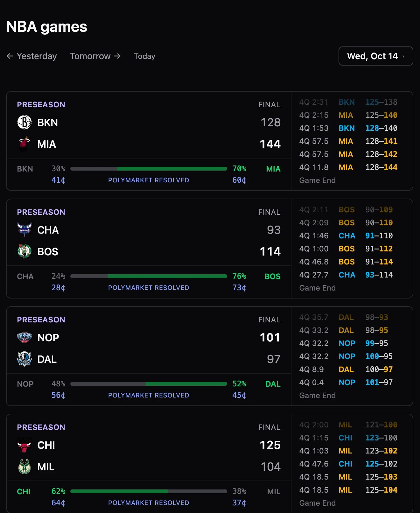Click the 4Q 47.6 CHI 125–102 play
The width and height of the screenshot is (420, 513).
point(348,464)
